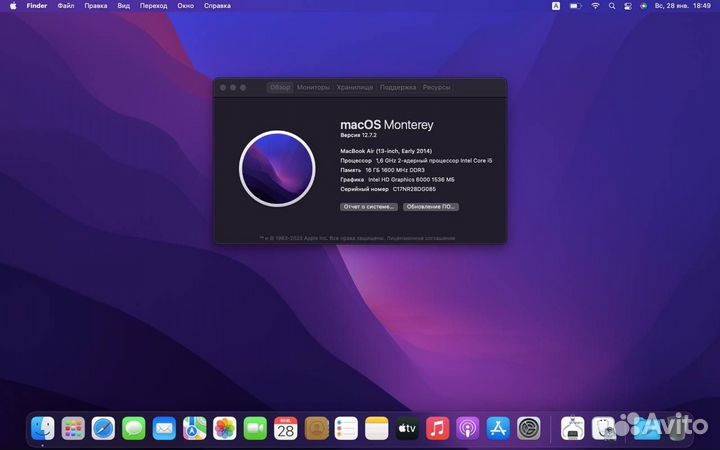Click the Monterey circular logo image
The image size is (720, 450).
(x=277, y=169)
